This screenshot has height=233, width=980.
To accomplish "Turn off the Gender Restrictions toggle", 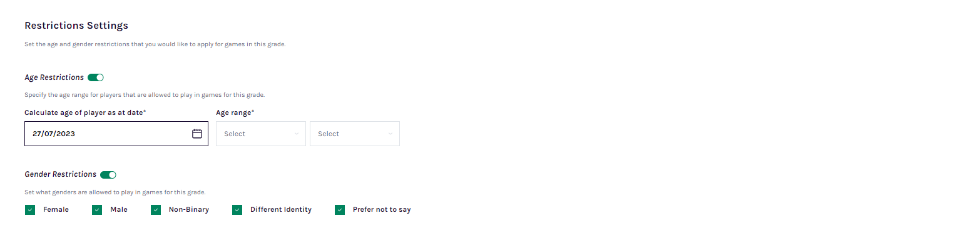I will (108, 175).
